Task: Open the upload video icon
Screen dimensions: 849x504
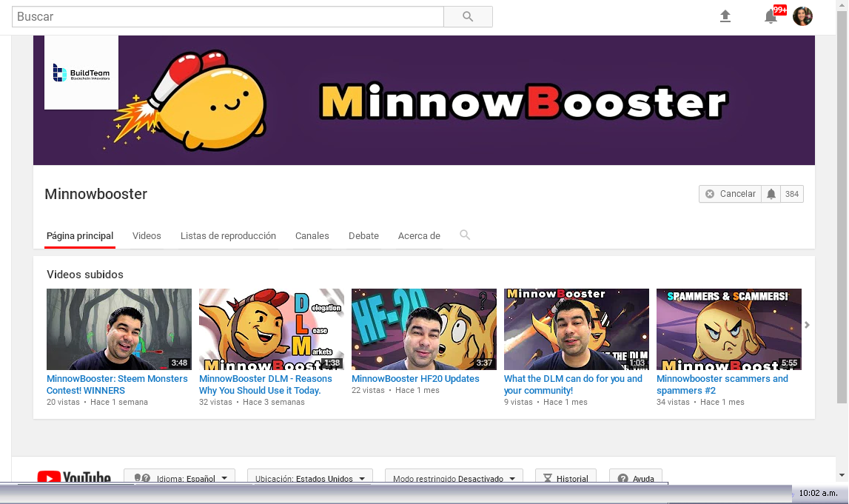Action: pos(725,16)
